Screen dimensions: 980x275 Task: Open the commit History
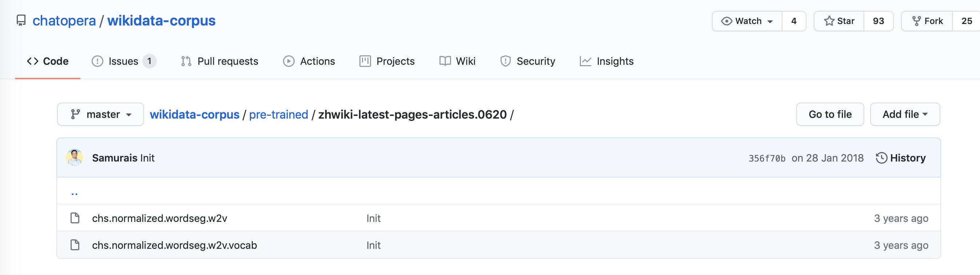tap(900, 158)
